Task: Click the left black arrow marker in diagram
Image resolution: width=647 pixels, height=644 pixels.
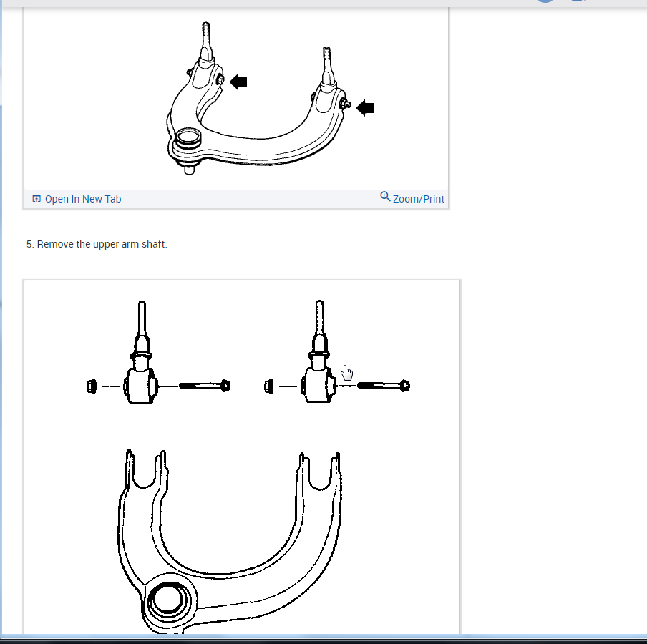Action: point(238,81)
